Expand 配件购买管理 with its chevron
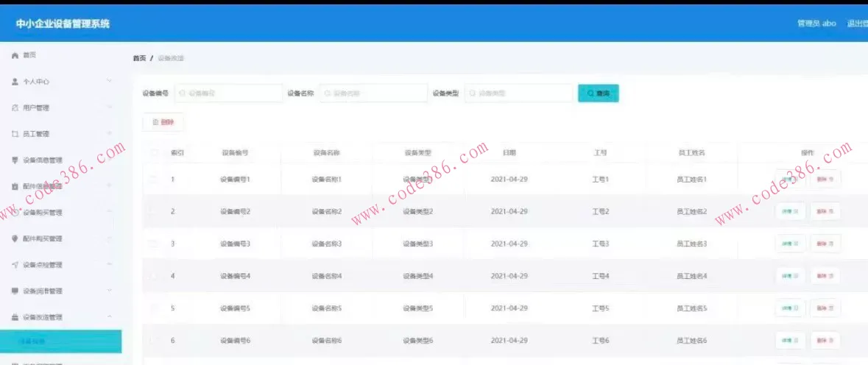This screenshot has width=868, height=365. 109,238
